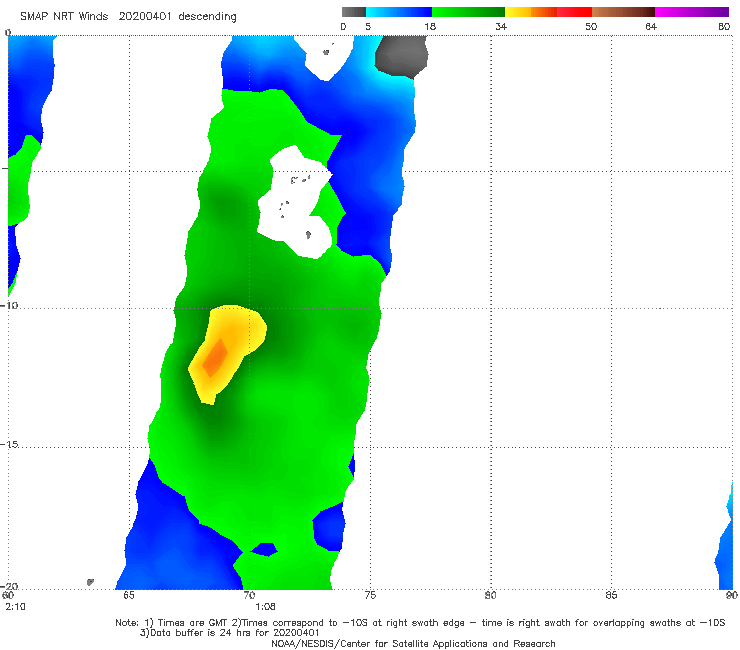
Task: Click the title 'SMAP NRT Winds 20200401 descending'
Action: click(x=128, y=16)
